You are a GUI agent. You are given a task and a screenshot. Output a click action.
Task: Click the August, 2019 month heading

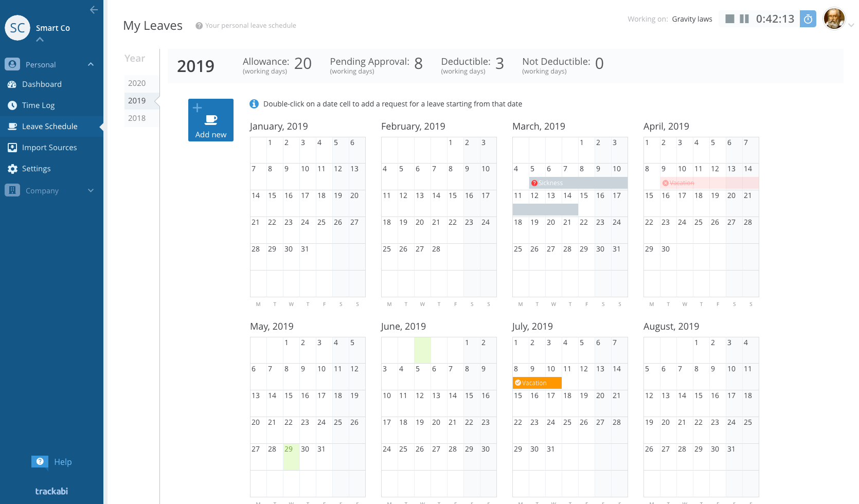click(671, 327)
